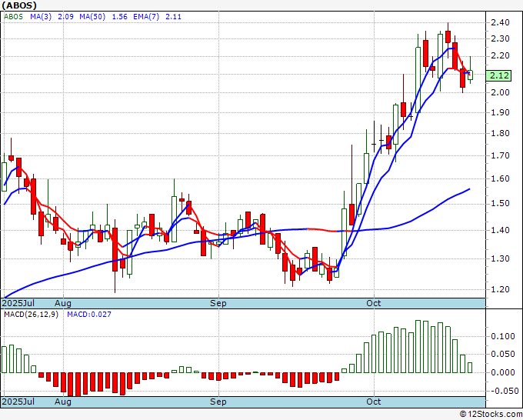Click the Sep label on price chart axis

[x=218, y=303]
